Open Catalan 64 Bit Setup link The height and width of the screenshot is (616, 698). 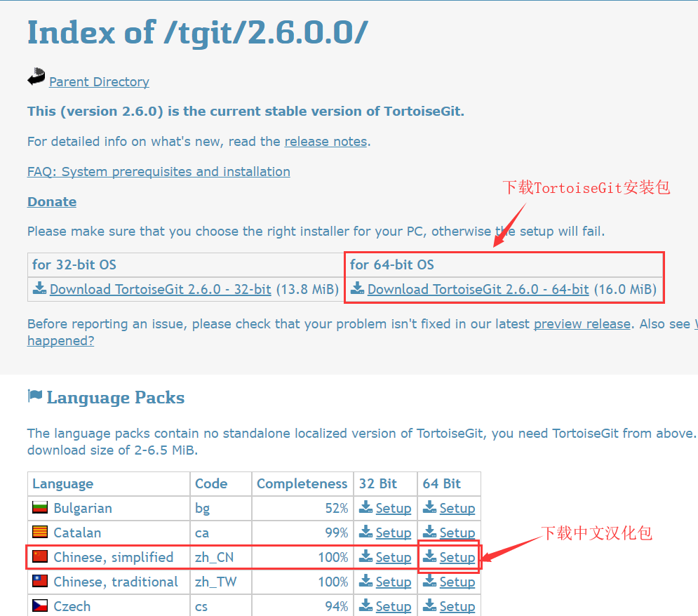457,533
